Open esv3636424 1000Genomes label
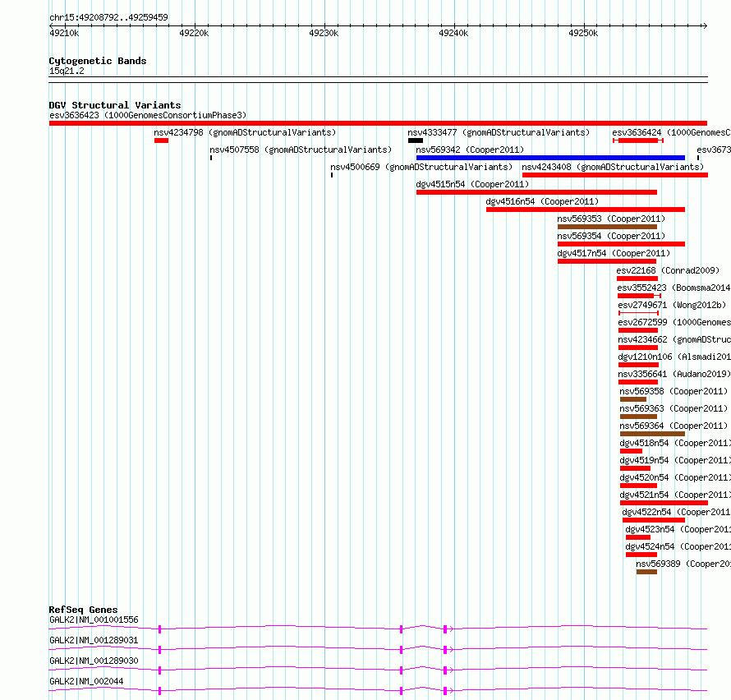Screen dimensions: 731x700 point(671,132)
